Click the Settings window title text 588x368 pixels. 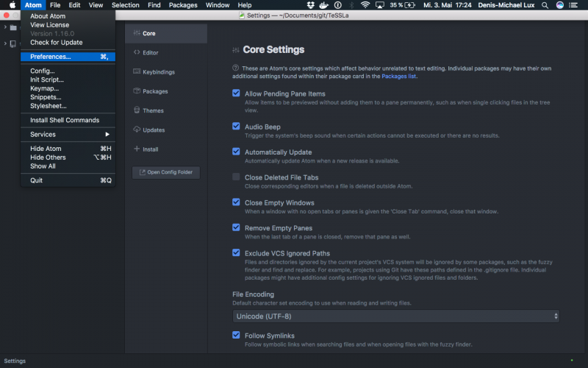coord(298,15)
